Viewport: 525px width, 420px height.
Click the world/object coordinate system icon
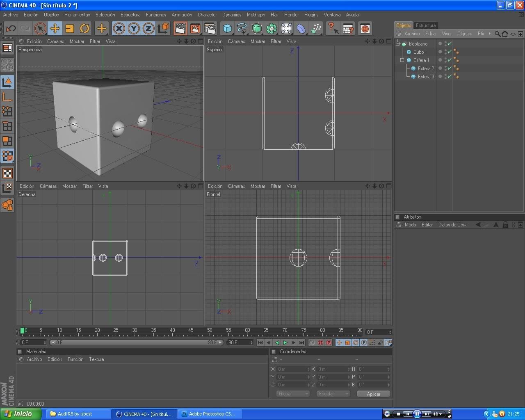pos(163,28)
